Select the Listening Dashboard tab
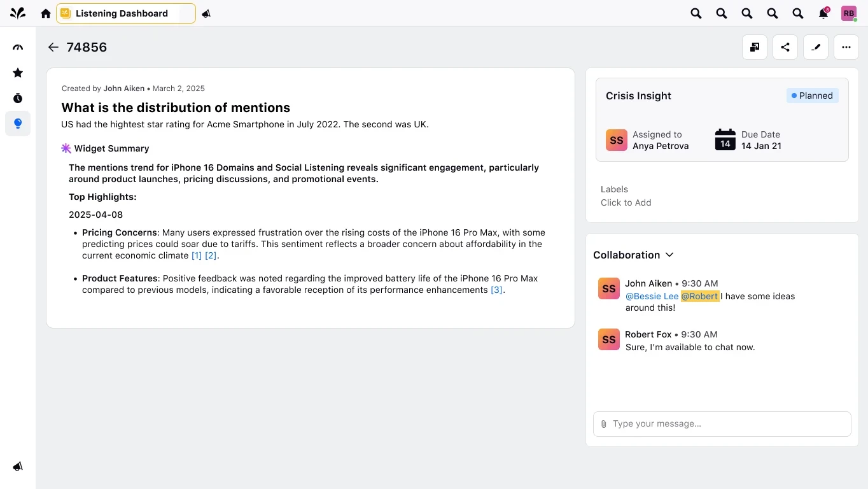The image size is (868, 489). pos(126,13)
